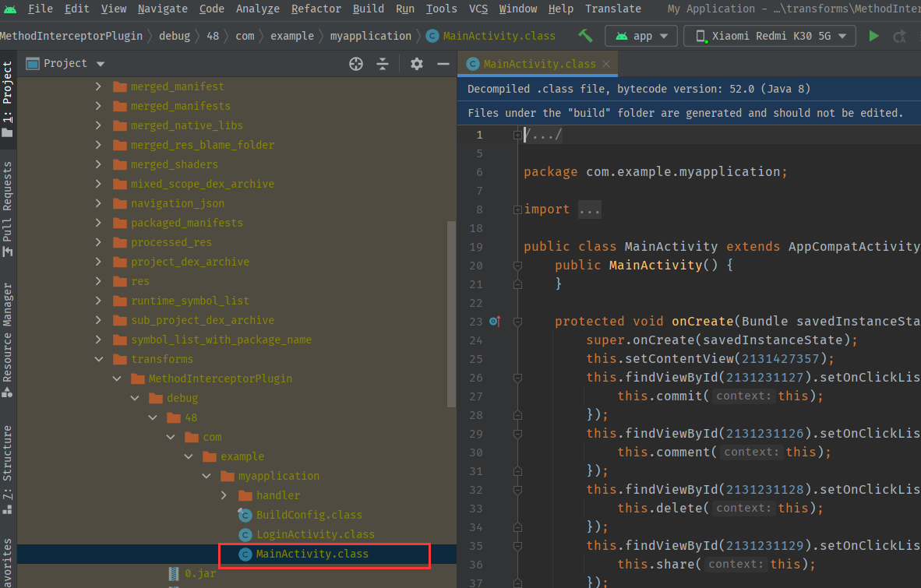Click the debug breadcrumb
921x588 pixels.
coord(175,36)
